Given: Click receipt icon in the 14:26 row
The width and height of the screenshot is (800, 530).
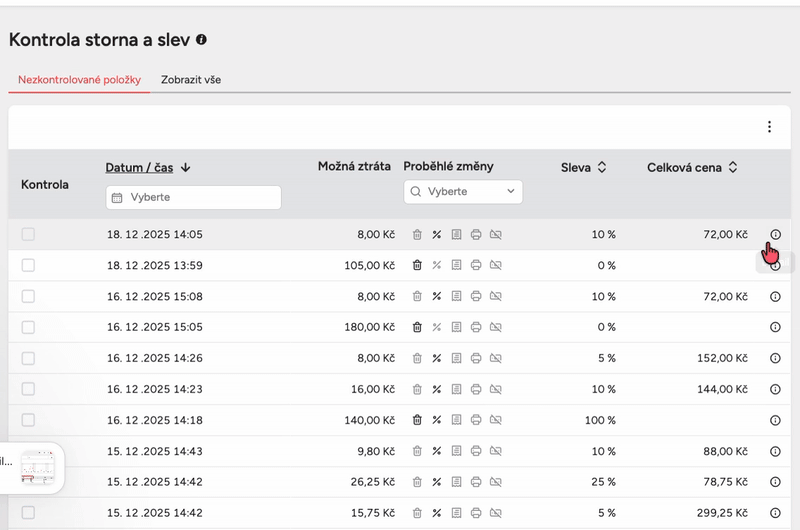Looking at the screenshot, I should tap(456, 358).
